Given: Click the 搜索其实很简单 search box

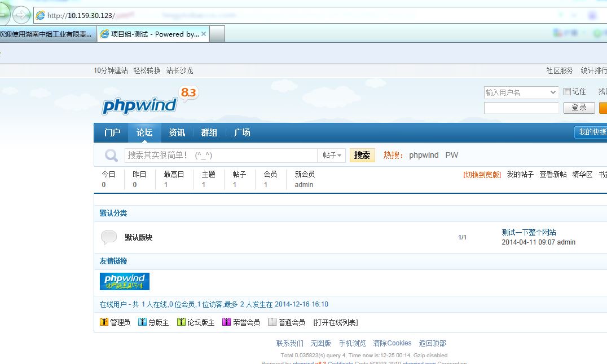Looking at the screenshot, I should pos(221,155).
